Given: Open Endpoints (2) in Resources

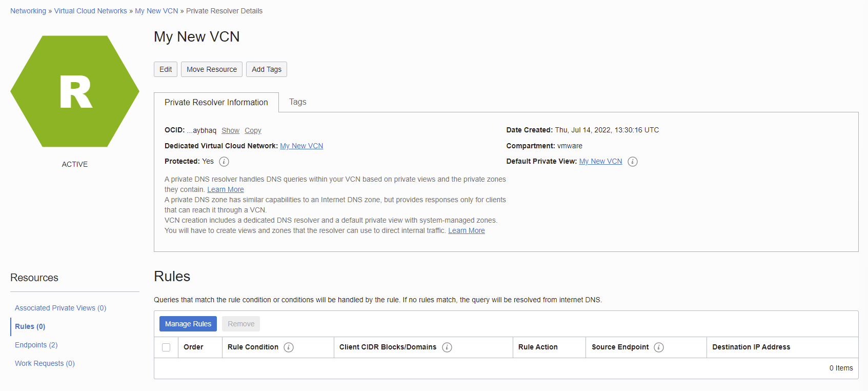Looking at the screenshot, I should click(36, 345).
